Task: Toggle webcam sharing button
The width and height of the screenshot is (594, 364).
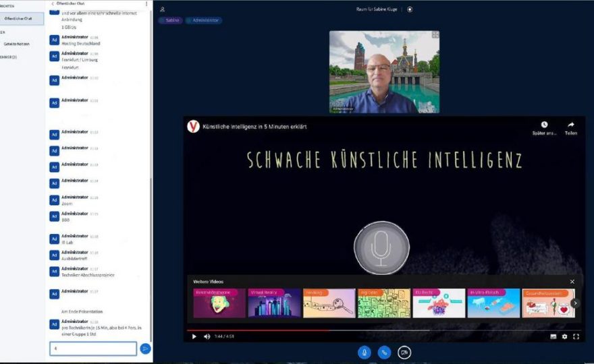Action: tap(404, 353)
